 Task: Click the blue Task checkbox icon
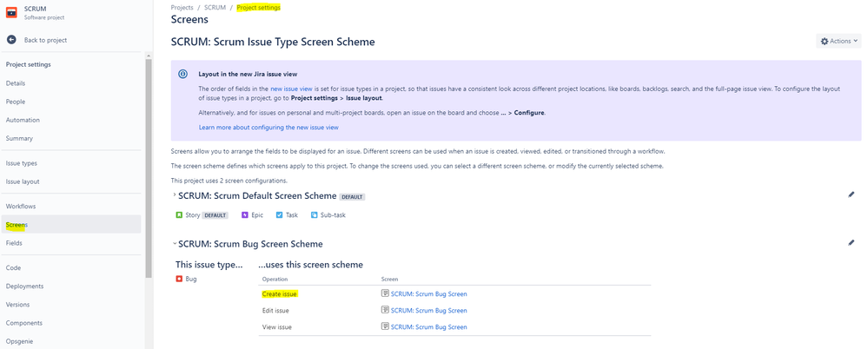pos(279,214)
